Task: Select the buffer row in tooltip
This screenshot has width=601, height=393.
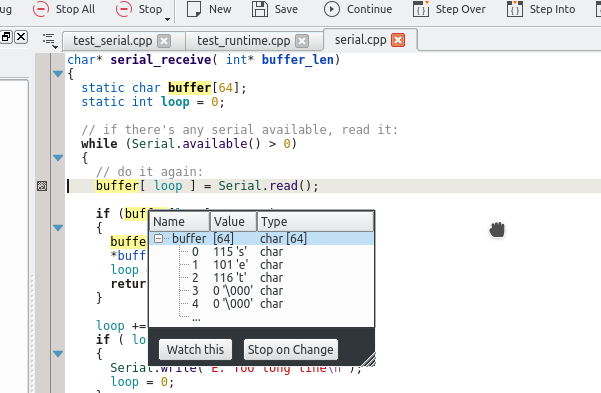Action: (x=261, y=238)
